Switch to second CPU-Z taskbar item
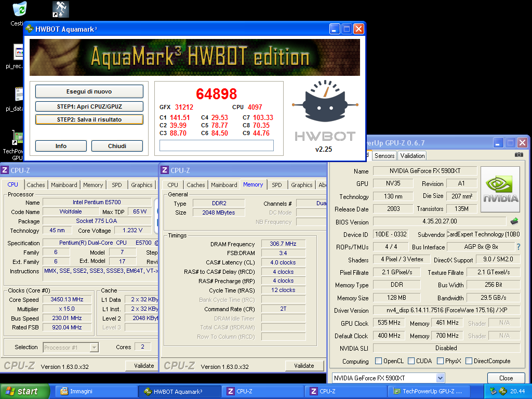 pos(347,391)
